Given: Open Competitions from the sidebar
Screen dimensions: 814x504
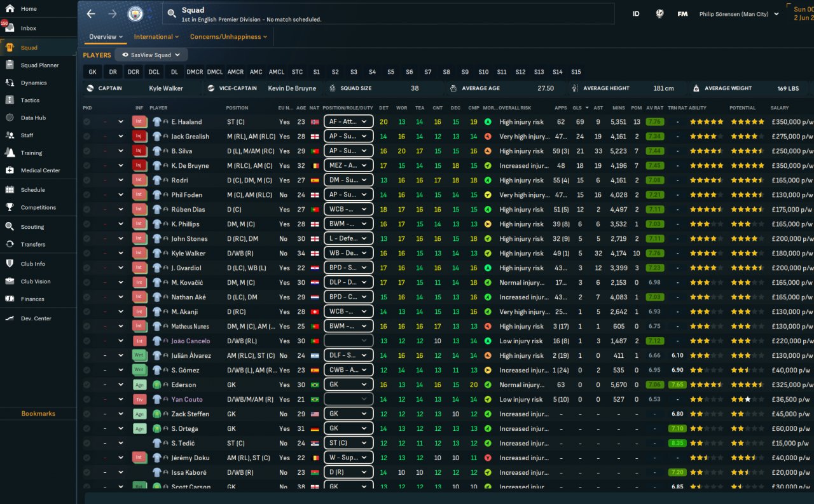Looking at the screenshot, I should (x=38, y=207).
